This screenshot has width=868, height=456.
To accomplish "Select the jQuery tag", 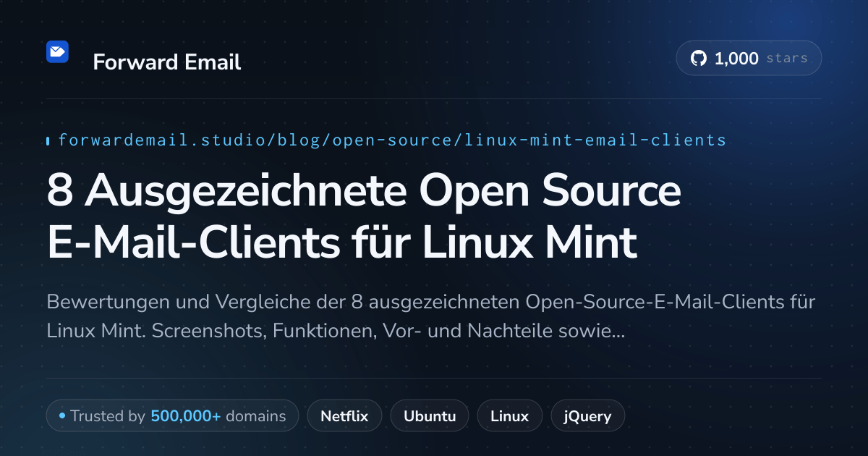I will (x=588, y=416).
